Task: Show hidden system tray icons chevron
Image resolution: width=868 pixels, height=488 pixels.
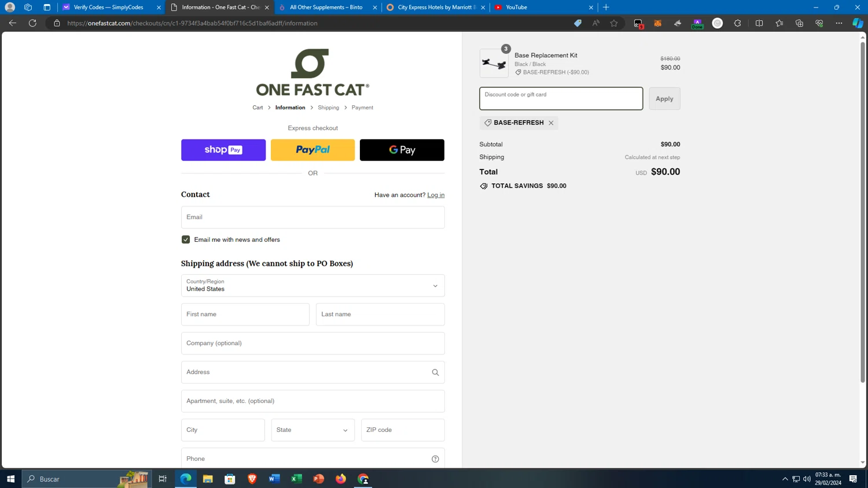Action: click(785, 479)
